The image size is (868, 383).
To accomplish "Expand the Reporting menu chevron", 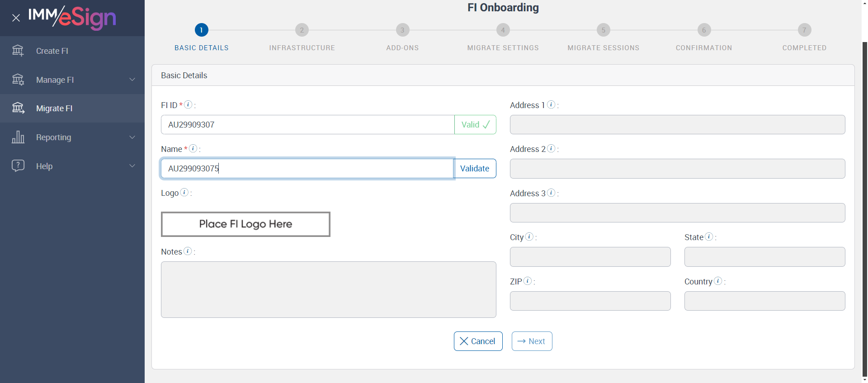I will [132, 137].
